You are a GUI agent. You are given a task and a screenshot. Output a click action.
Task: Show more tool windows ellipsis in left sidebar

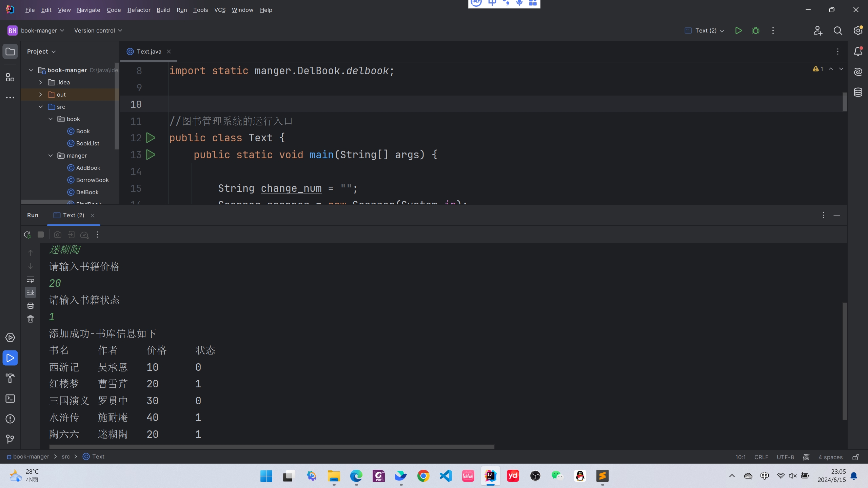pos(10,98)
